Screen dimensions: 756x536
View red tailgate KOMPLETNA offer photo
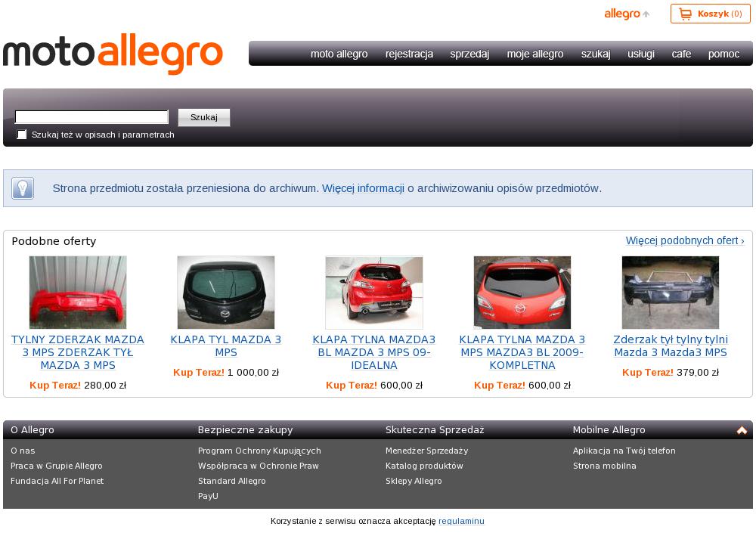point(522,292)
